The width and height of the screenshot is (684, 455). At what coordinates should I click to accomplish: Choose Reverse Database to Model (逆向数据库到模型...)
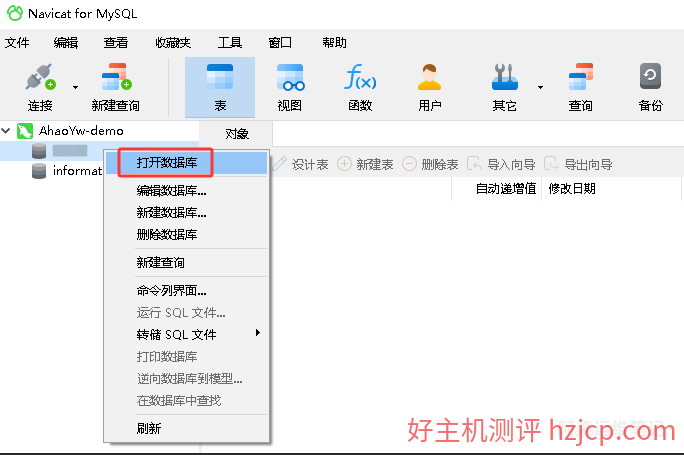187,378
